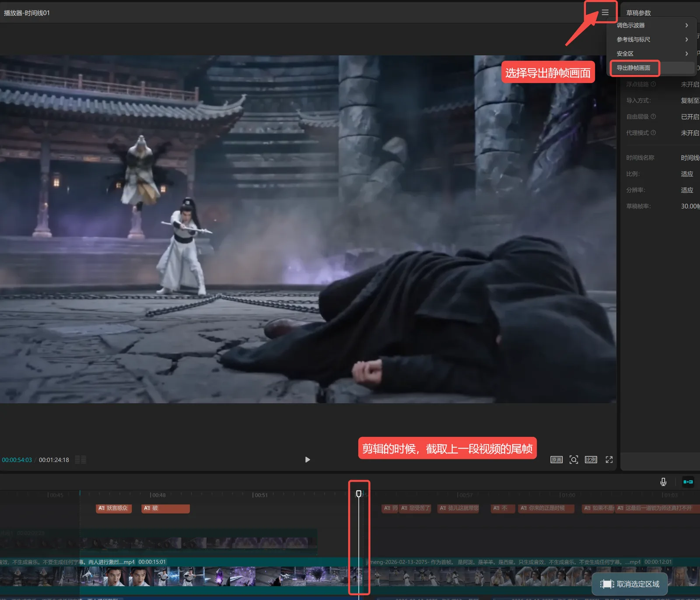The height and width of the screenshot is (600, 700).
Task: Enter fullscreen preview mode
Action: pyautogui.click(x=609, y=460)
